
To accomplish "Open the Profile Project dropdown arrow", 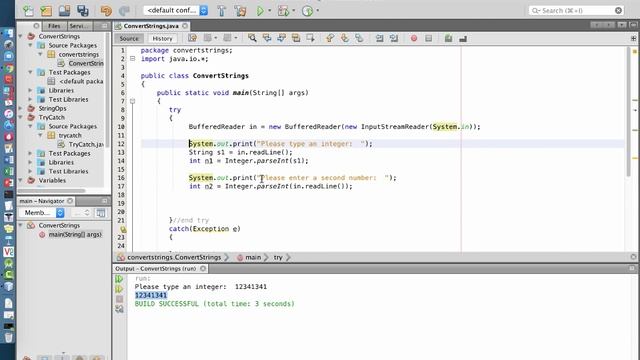I will point(318,11).
